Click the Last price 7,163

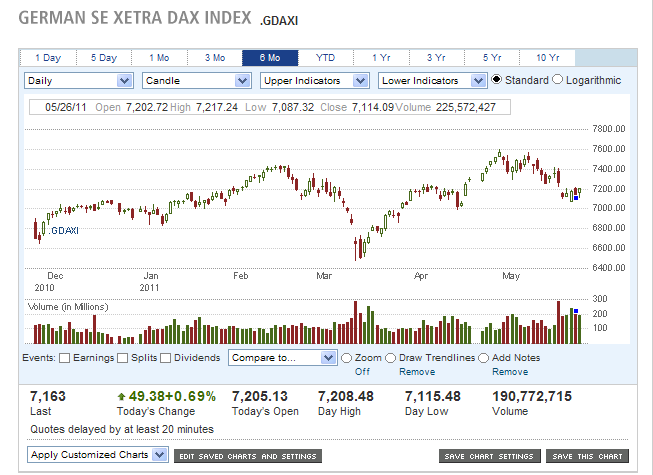tap(47, 396)
